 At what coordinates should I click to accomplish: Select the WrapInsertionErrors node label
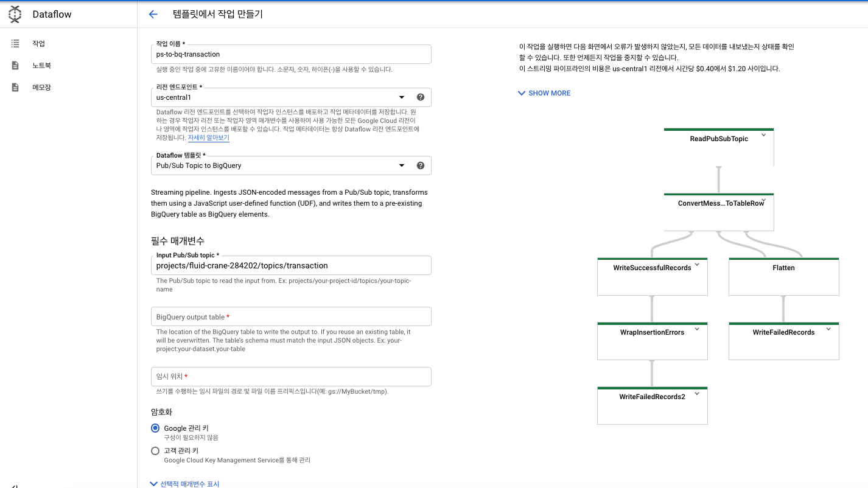coord(652,332)
